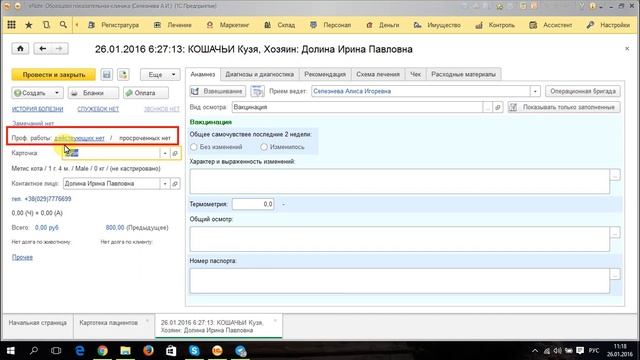Click the Операционная бригада button
This screenshot has width=640, height=360.
583,91
